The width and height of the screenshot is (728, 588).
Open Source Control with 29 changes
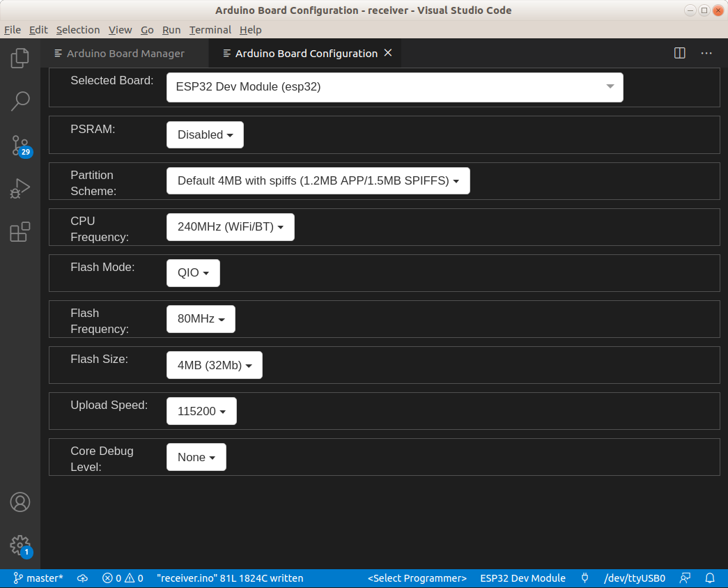(20, 145)
